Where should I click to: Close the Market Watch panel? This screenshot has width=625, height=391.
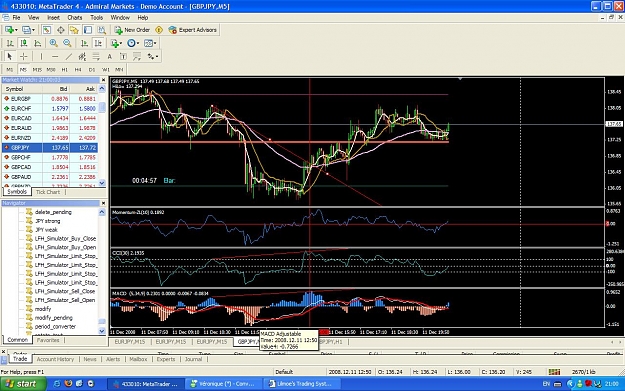103,80
